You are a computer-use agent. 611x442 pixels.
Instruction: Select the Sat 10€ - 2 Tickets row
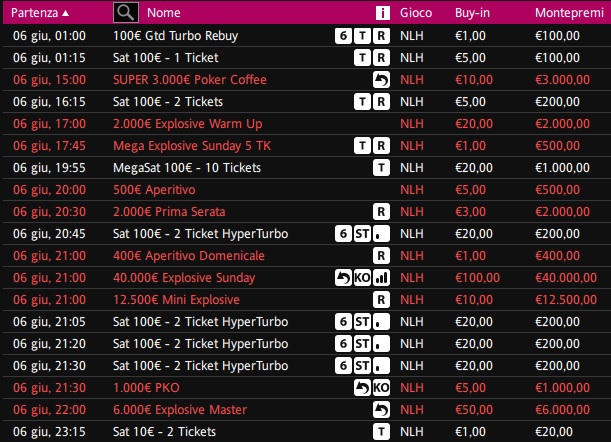[306, 431]
